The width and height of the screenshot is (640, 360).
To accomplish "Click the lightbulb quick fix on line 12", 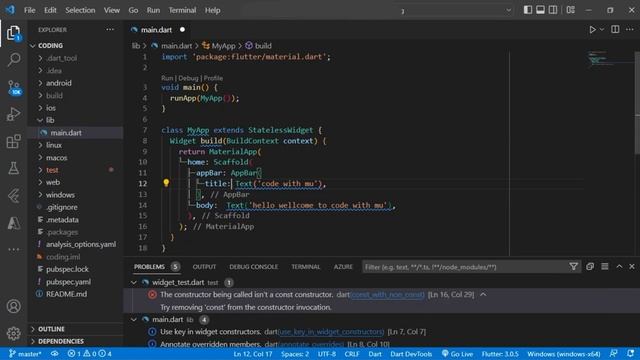I will pos(166,183).
